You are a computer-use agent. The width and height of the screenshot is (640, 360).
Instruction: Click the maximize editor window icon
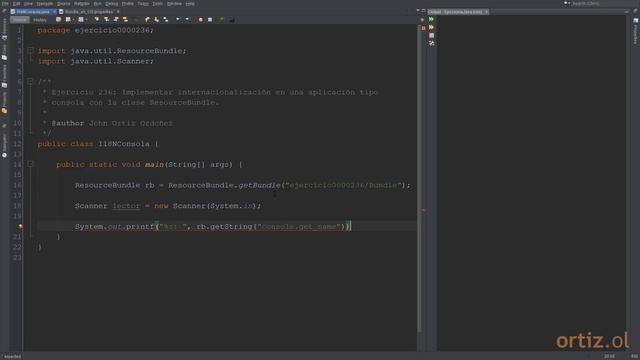(423, 11)
